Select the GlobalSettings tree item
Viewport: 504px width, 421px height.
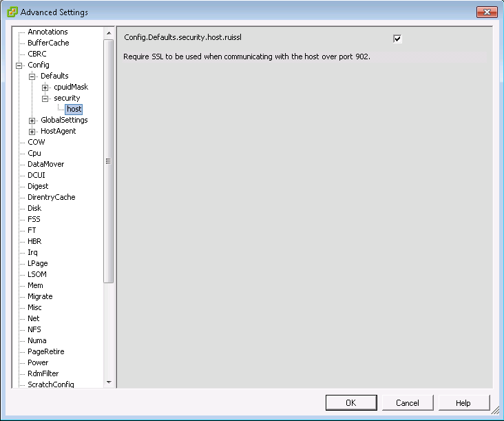(x=64, y=120)
